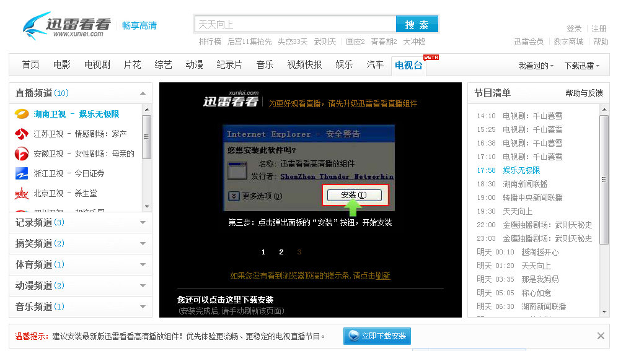Image resolution: width=644 pixels, height=351 pixels.
Task: Open the 综艺 section
Action: click(164, 65)
